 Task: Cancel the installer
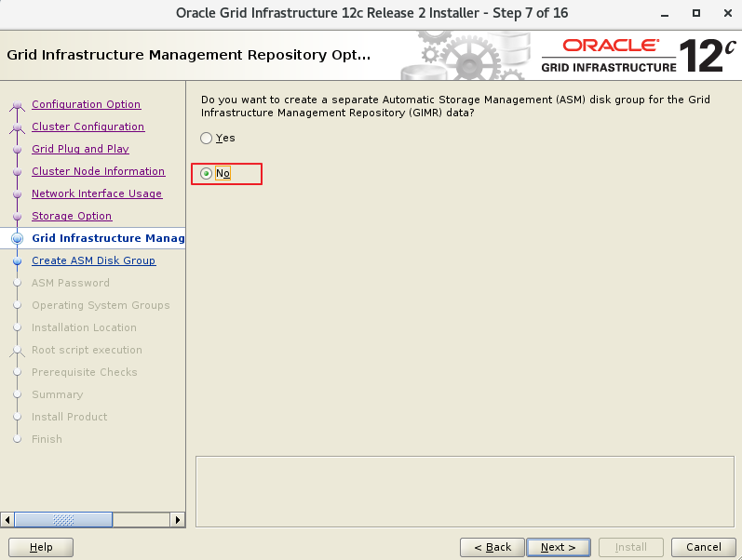point(704,547)
